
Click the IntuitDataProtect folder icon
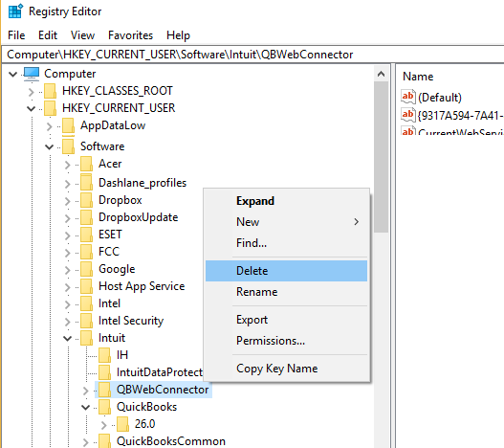pyautogui.click(x=104, y=372)
